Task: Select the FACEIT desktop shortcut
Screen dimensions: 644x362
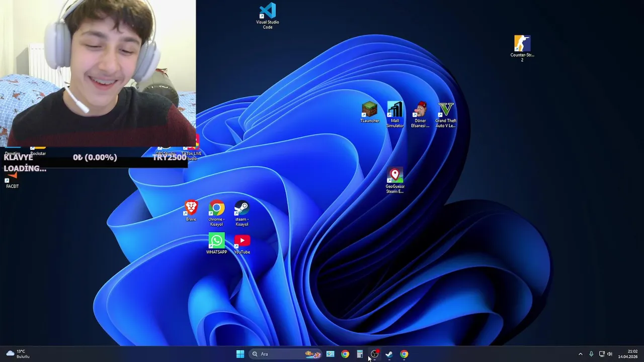Action: point(12,180)
